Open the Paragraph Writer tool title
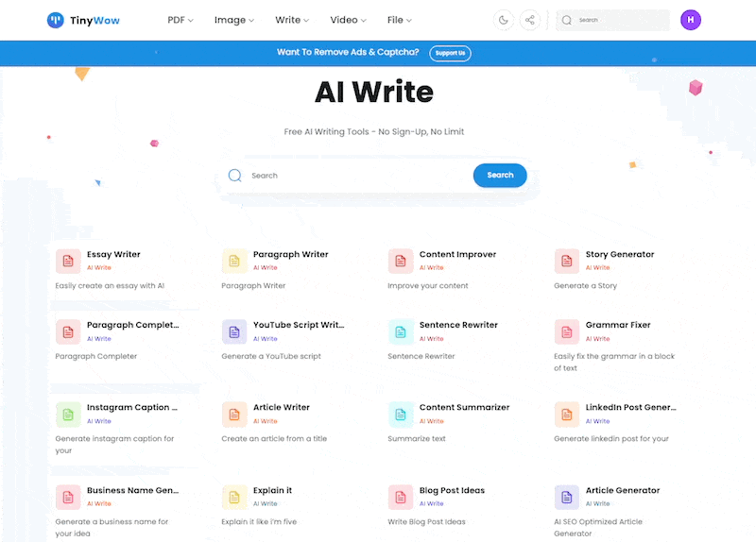Screen dimensions: 756x542 (291, 254)
